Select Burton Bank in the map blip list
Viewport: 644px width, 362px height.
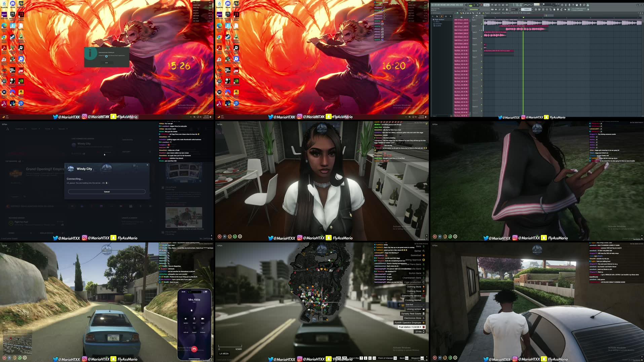[x=417, y=273]
